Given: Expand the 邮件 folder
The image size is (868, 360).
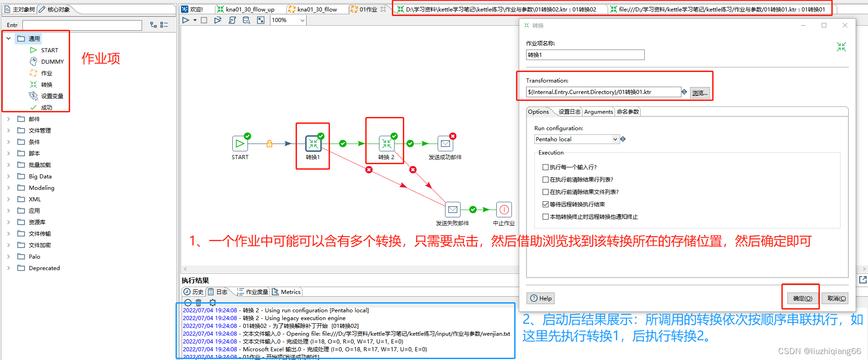Looking at the screenshot, I should (x=9, y=119).
